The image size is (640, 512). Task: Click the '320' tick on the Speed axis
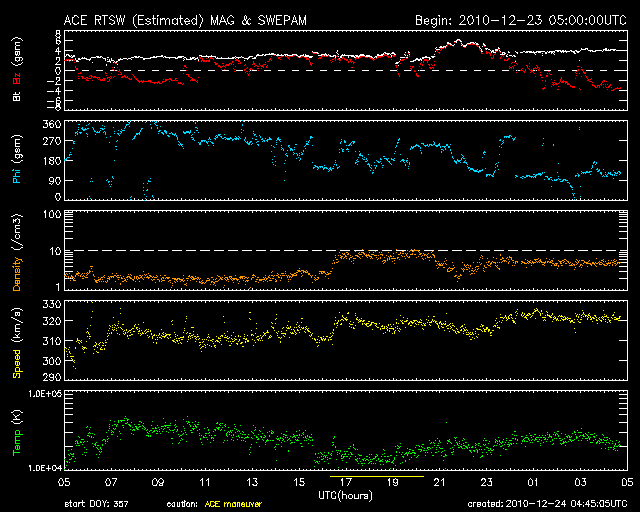click(x=52, y=321)
